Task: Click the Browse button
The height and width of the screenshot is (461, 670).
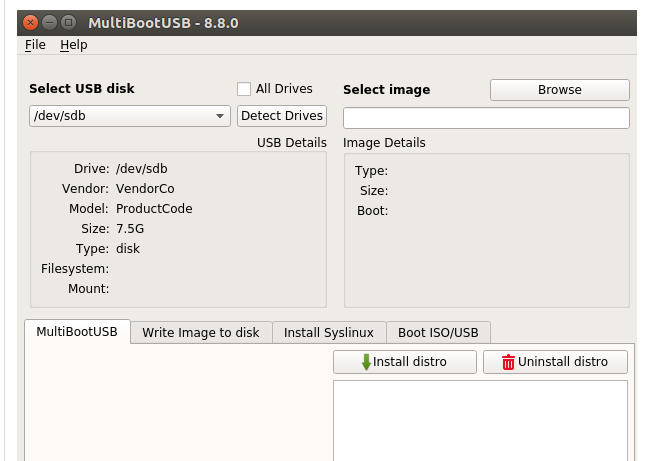Action: (559, 90)
